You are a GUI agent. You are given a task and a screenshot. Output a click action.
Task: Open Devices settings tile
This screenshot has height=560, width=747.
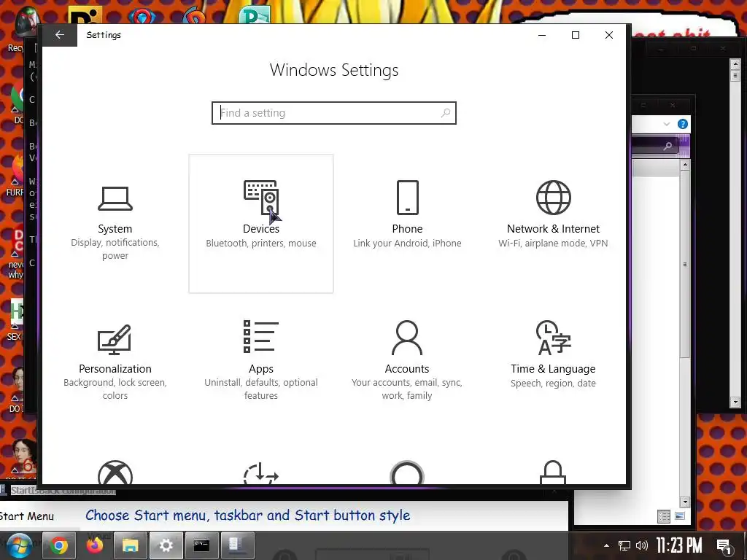pyautogui.click(x=261, y=223)
